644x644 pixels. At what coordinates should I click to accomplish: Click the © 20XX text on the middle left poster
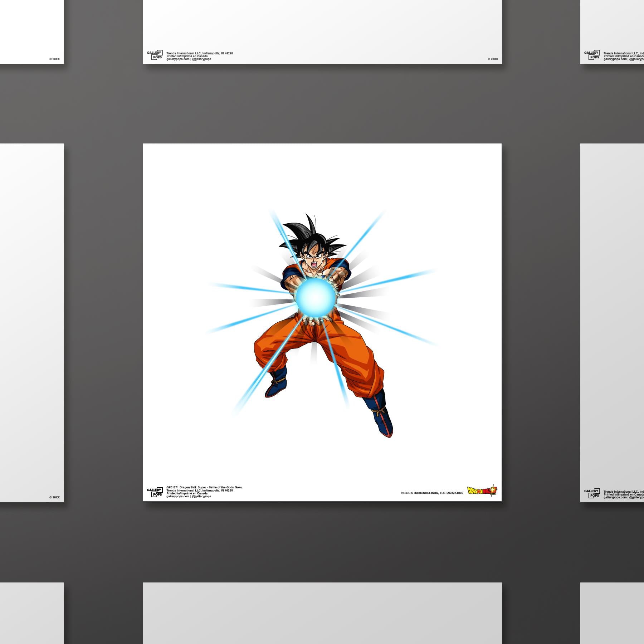click(x=54, y=497)
